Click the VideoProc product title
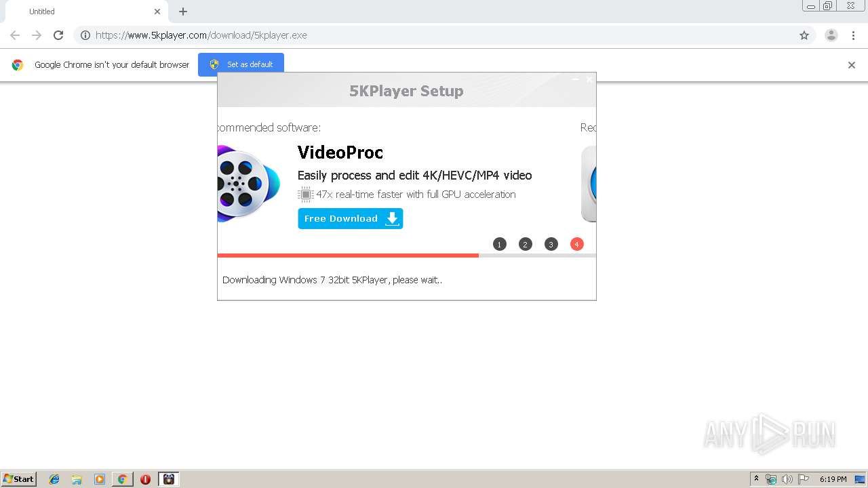 tap(340, 152)
